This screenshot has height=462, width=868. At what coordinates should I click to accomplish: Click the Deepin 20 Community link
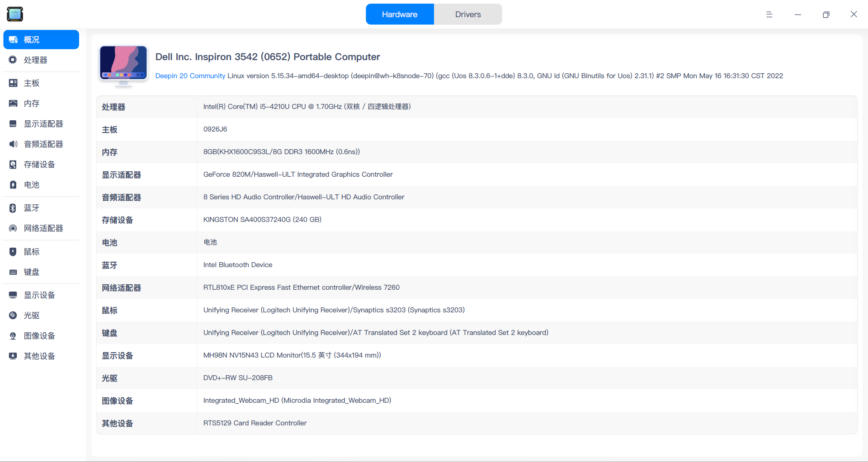(190, 76)
